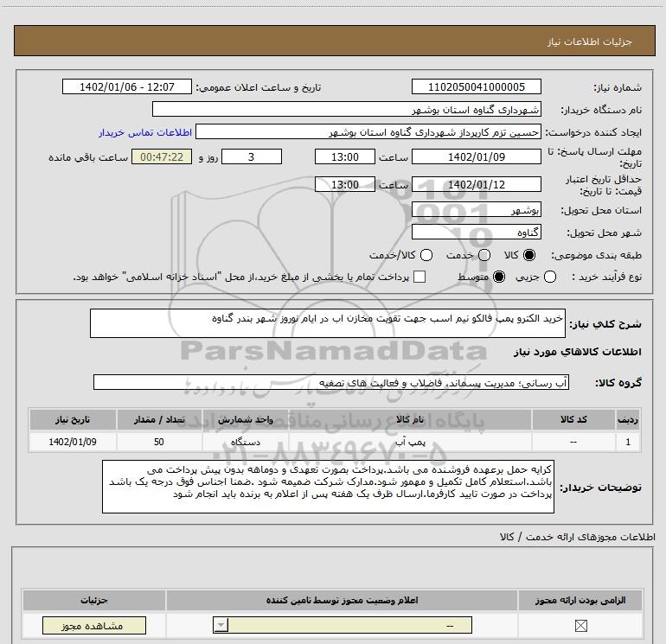The image size is (666, 644).
Task: Click the unit cell دستگاه
Action: click(245, 442)
